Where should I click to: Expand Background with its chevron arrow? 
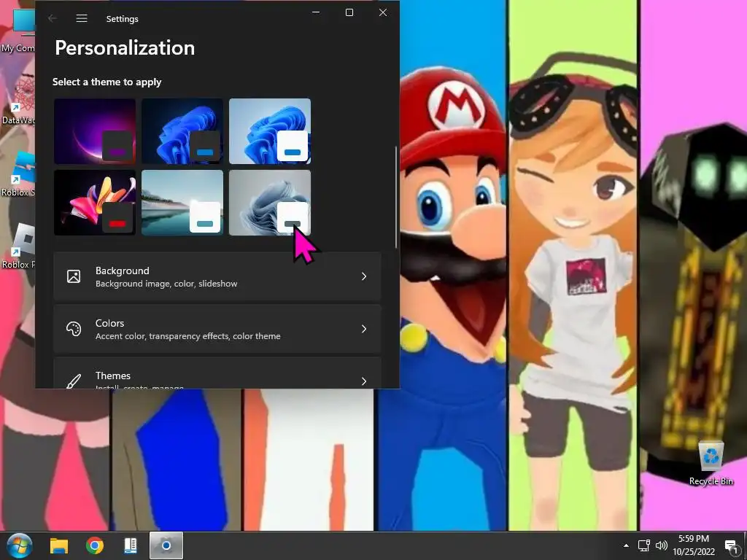tap(364, 276)
